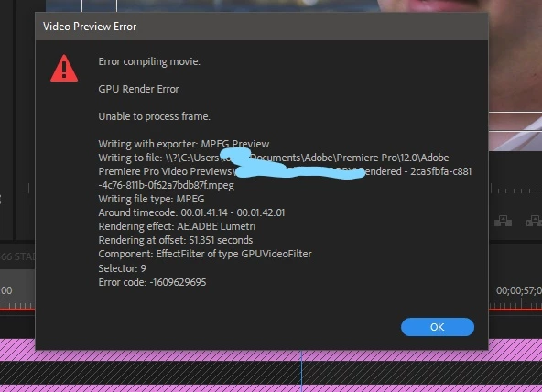Click the Error code -1609629695 text
542x392 pixels.
pos(152,282)
